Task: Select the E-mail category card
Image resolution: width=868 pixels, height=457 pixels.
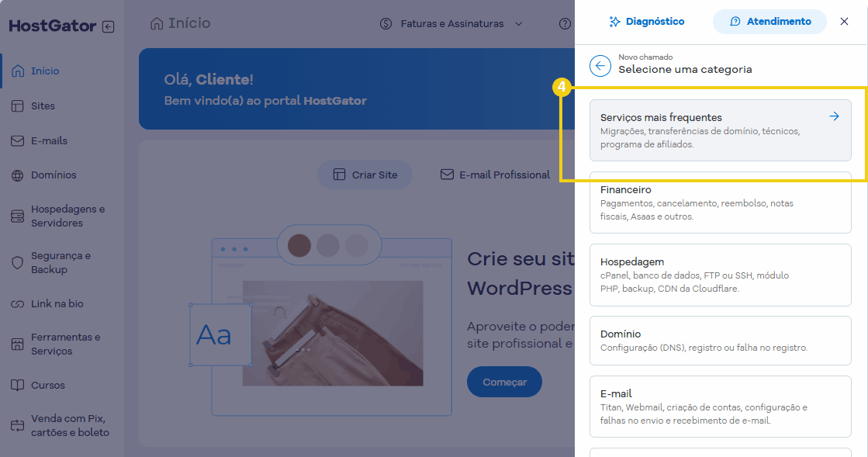Action: point(720,407)
